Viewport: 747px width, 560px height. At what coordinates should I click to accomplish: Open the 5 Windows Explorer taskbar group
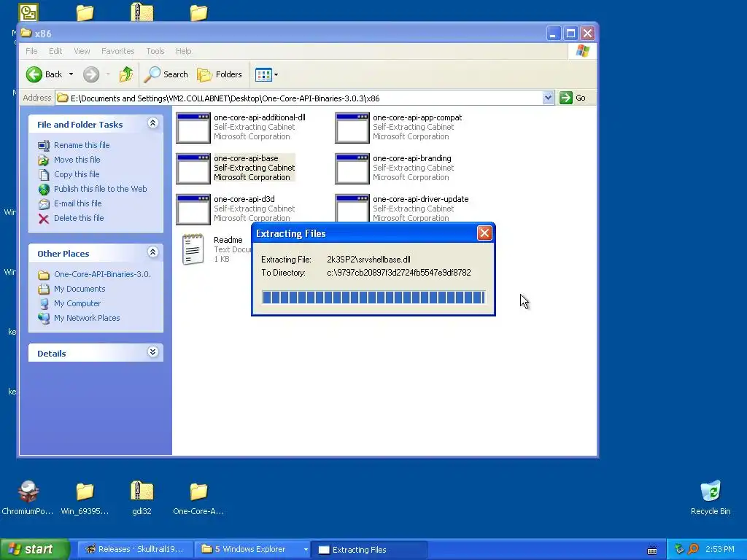point(252,550)
